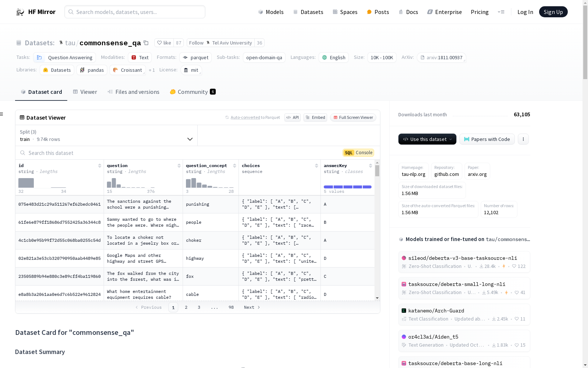Sort the question column

click(x=179, y=166)
